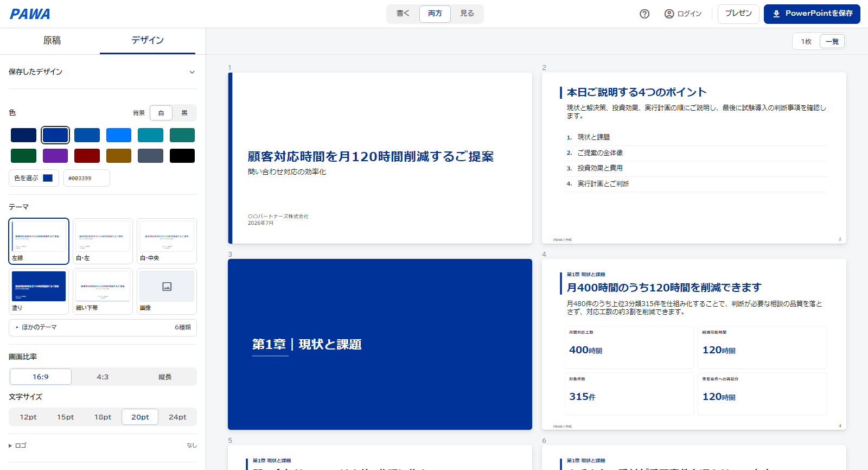
Task: Set text size to 12pt
Action: click(28, 417)
